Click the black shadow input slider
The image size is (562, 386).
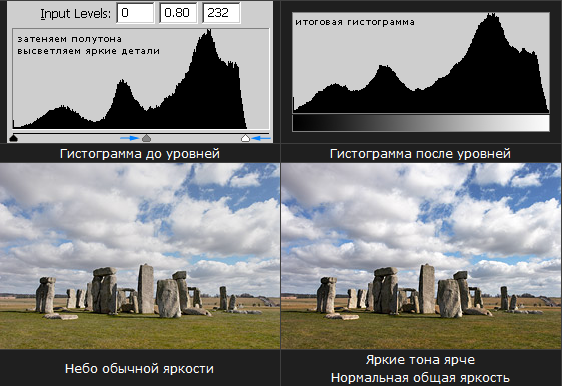pos(13,138)
